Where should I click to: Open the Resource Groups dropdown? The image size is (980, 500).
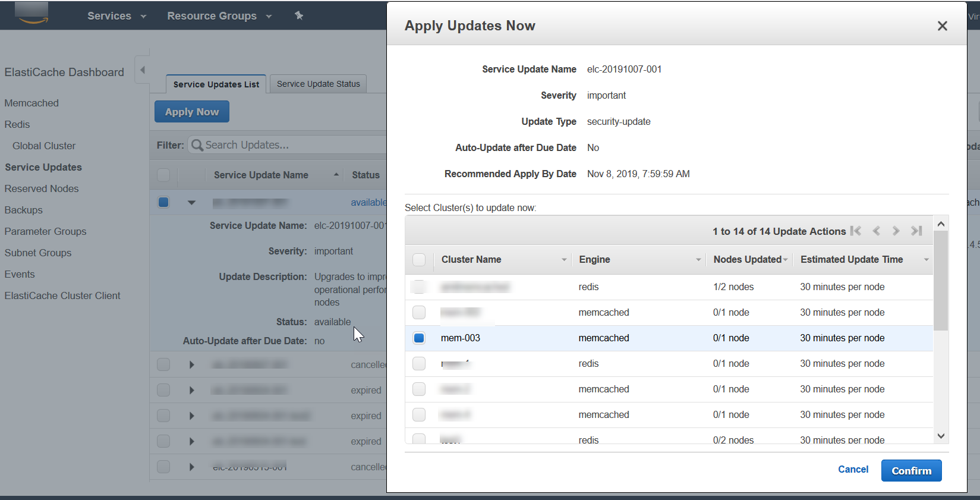click(219, 16)
